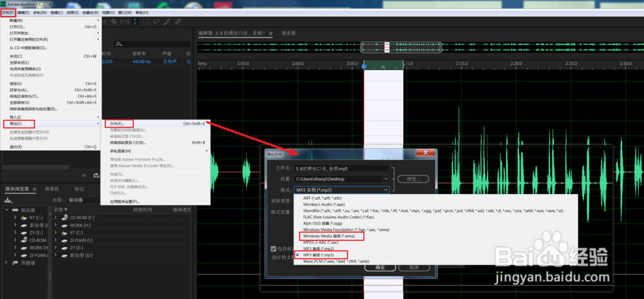Toggle the 包含标记 include-markers checkbox

pyautogui.click(x=273, y=249)
